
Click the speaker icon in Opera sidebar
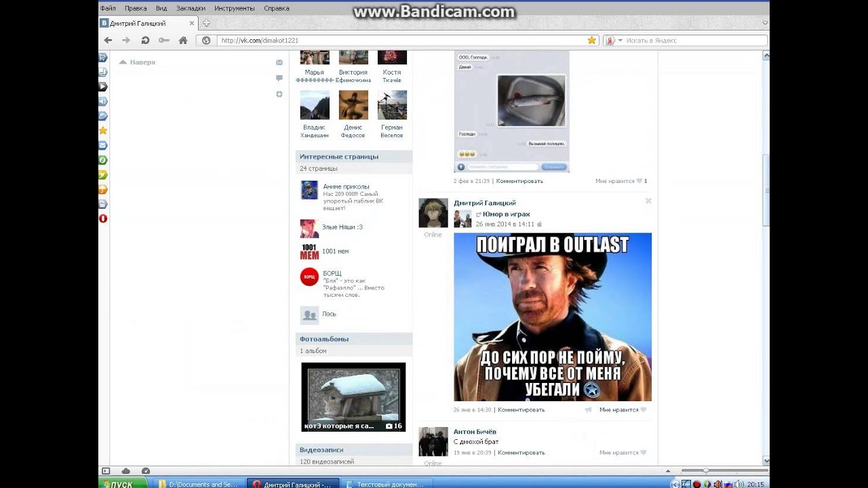[x=103, y=101]
